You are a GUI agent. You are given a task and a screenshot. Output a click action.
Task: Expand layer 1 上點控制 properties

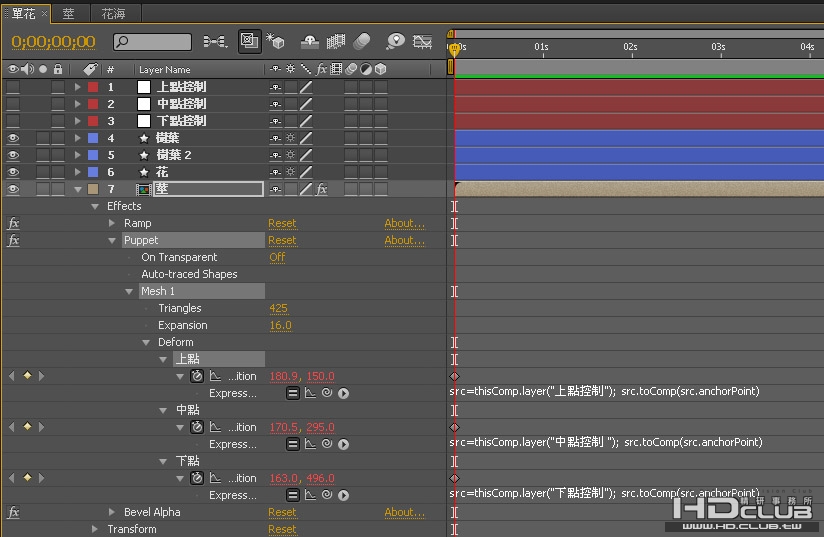coord(78,87)
